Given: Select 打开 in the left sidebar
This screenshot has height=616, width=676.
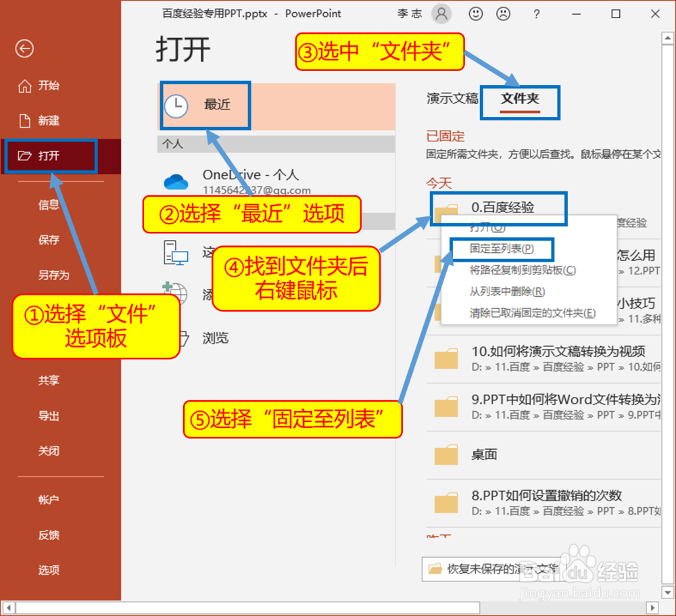Looking at the screenshot, I should pos(49,156).
